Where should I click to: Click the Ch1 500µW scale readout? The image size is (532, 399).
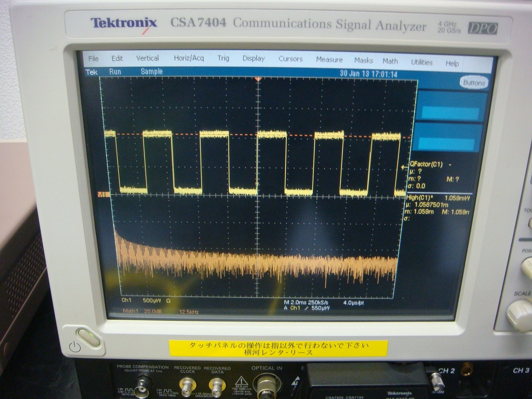coord(146,300)
